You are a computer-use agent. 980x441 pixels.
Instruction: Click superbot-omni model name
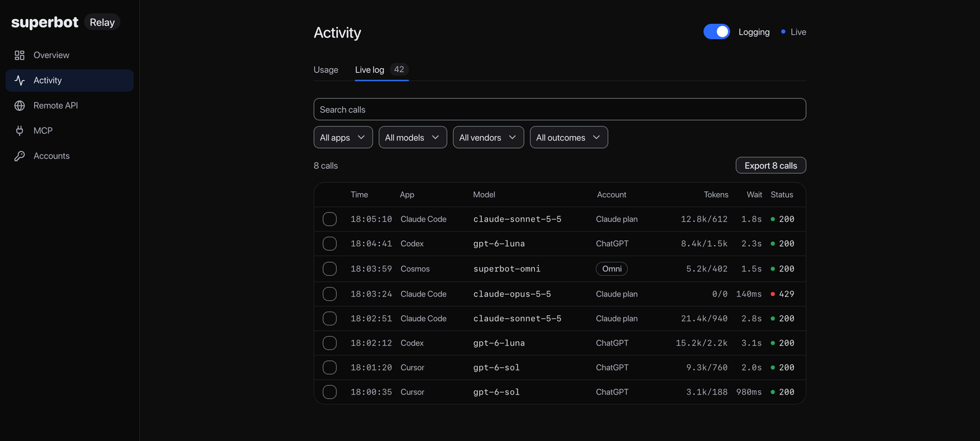(x=507, y=269)
